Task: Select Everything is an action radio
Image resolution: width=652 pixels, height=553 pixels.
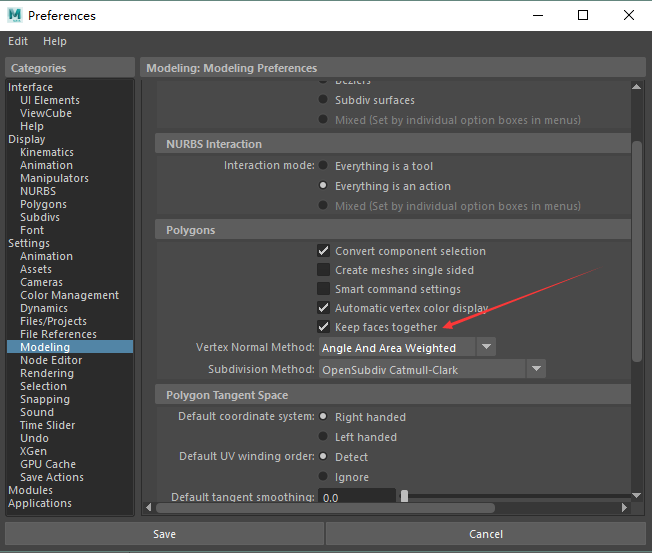Action: pos(323,185)
